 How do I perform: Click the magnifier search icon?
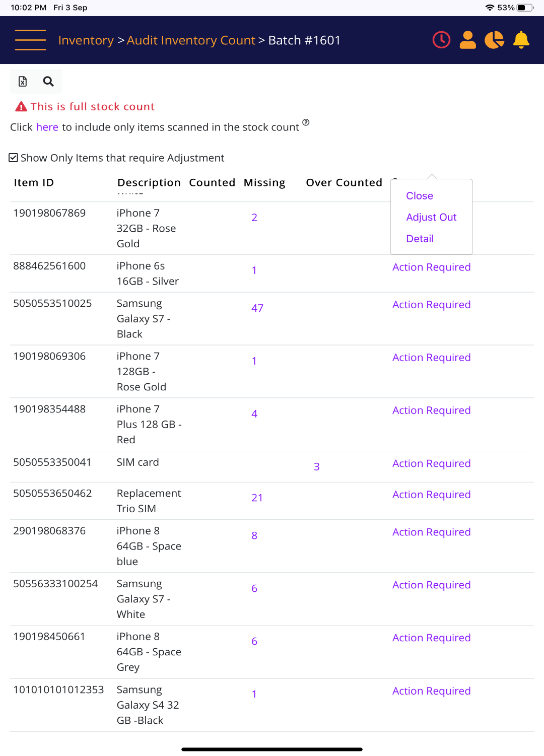tap(48, 82)
